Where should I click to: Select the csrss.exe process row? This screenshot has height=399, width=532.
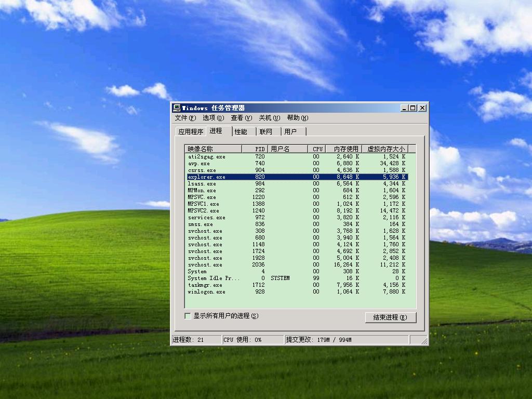[x=297, y=170]
